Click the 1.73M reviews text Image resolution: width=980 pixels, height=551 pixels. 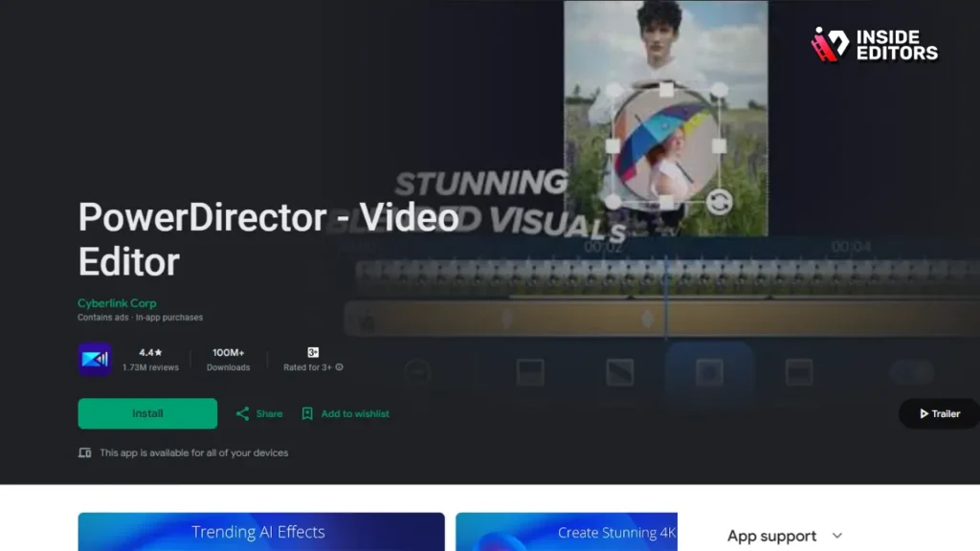click(150, 367)
